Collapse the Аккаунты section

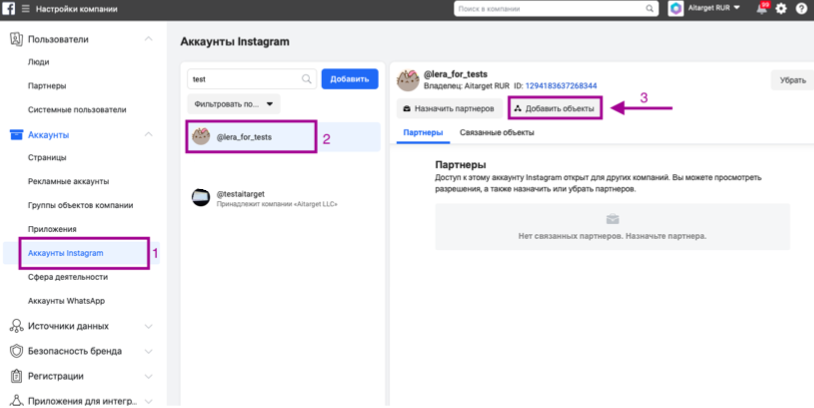148,134
